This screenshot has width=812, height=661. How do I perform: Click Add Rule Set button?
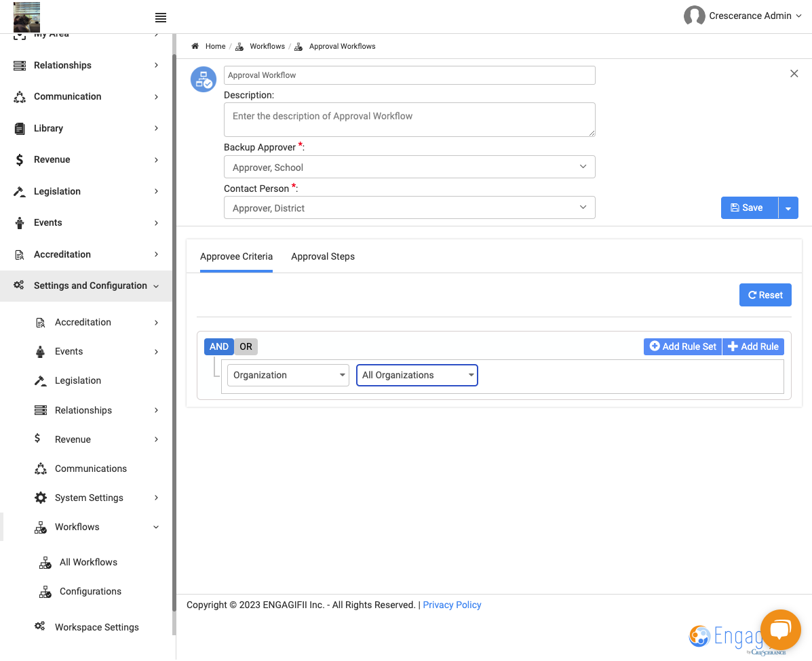(682, 347)
